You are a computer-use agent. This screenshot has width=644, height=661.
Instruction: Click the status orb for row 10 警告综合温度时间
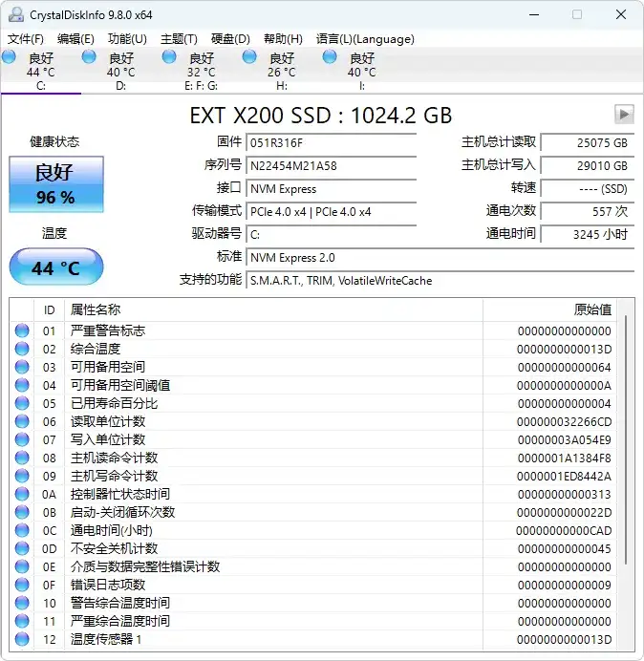point(22,603)
